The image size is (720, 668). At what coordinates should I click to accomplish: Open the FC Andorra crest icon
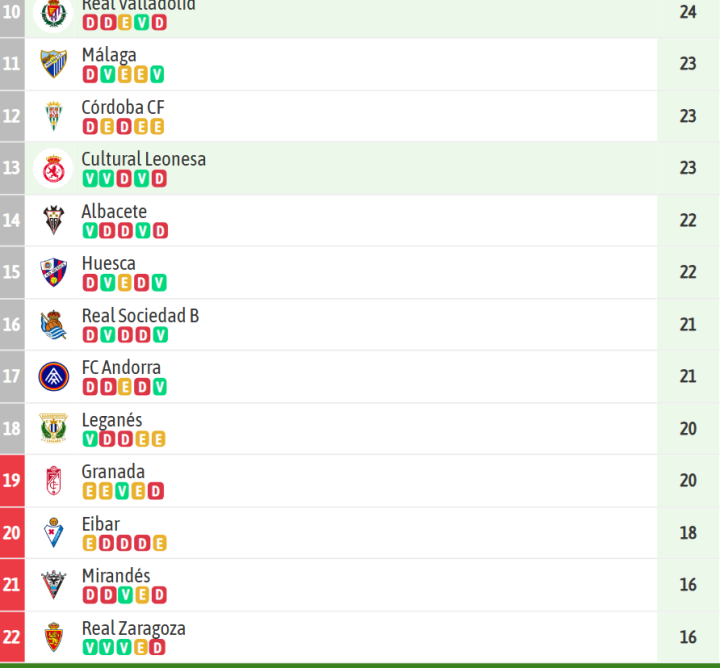coord(53,376)
